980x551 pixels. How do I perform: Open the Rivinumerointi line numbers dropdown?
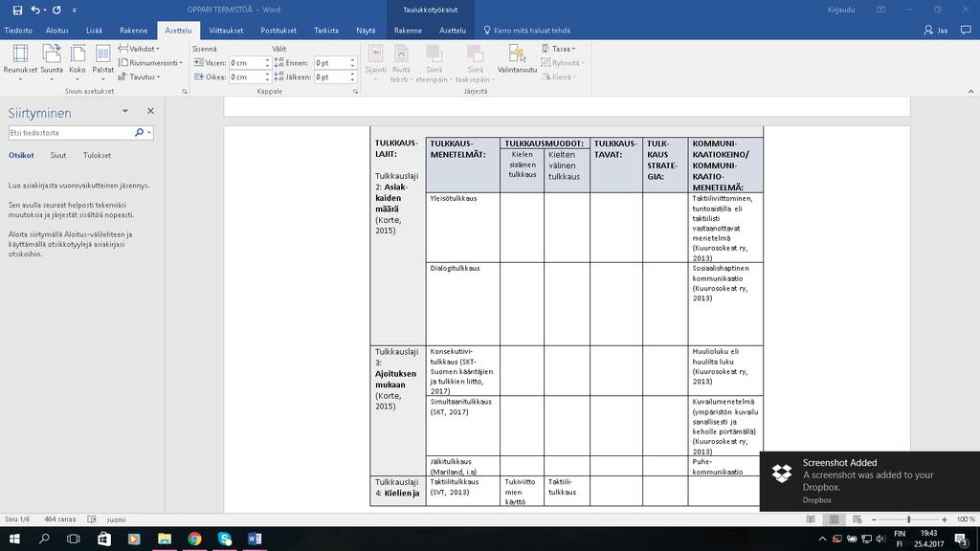(x=150, y=62)
